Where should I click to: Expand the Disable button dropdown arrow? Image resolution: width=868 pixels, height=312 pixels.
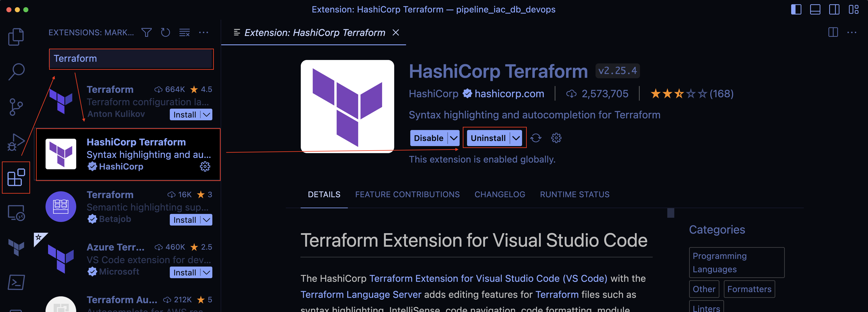453,138
